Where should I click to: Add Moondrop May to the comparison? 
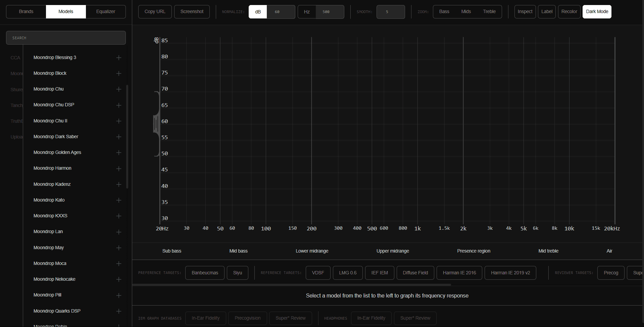point(119,248)
